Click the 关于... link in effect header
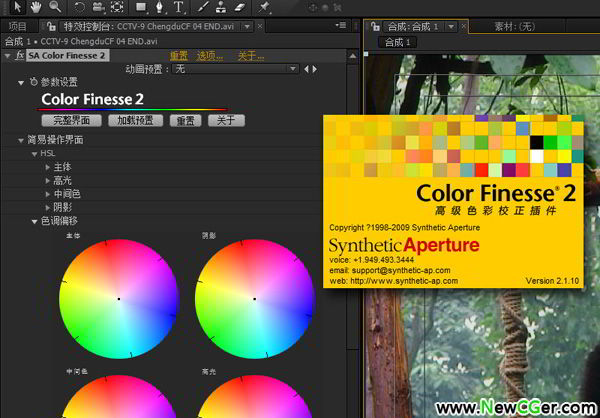Viewport: 600px width, 418px height. [x=251, y=56]
